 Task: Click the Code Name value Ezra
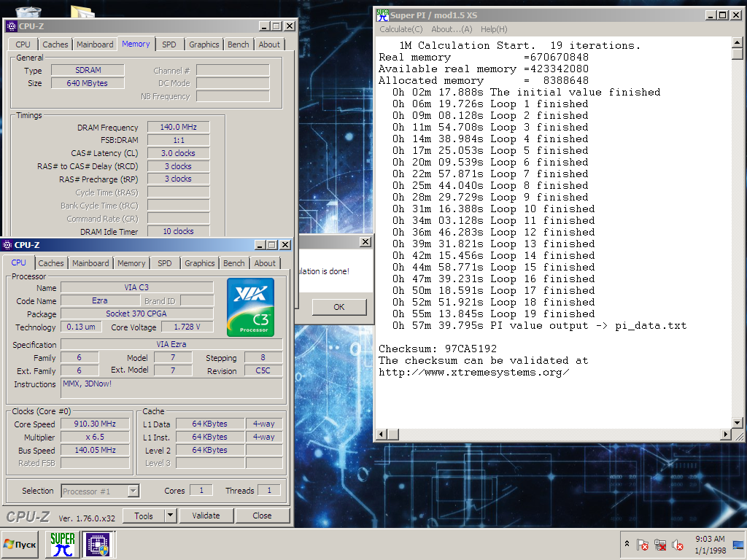tap(99, 300)
